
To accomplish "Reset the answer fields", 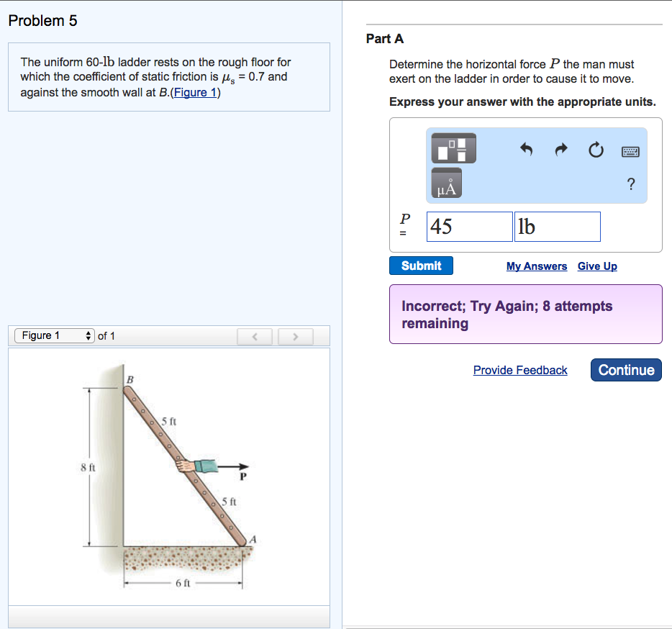I will tap(595, 150).
